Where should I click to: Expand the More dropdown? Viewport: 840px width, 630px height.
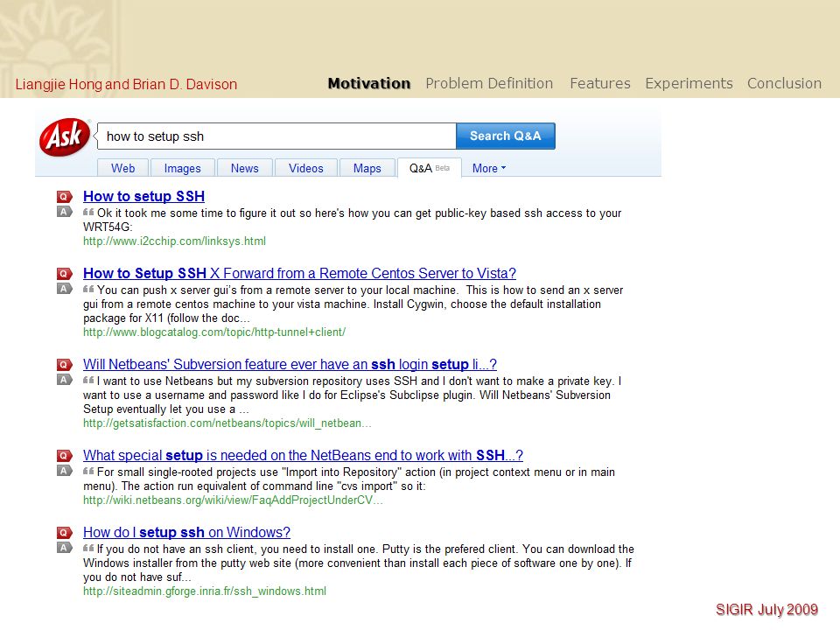pyautogui.click(x=488, y=168)
